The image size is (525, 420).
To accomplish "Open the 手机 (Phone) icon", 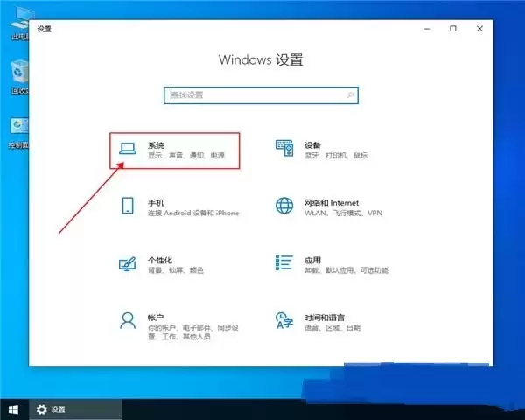I will (128, 206).
